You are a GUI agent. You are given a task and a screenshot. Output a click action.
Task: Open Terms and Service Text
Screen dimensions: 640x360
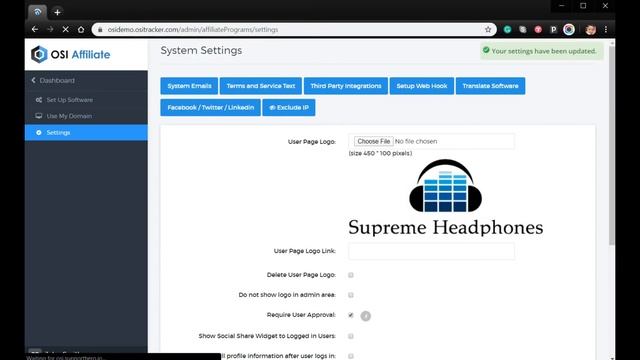coord(261,86)
